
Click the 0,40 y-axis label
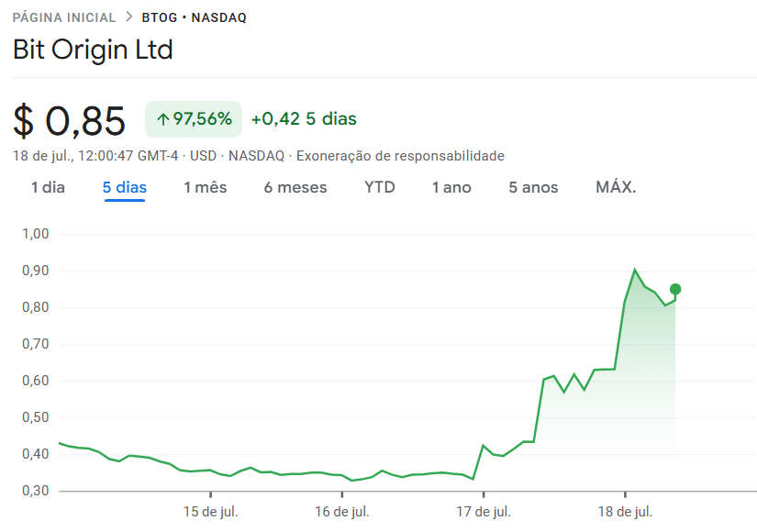[x=36, y=454]
